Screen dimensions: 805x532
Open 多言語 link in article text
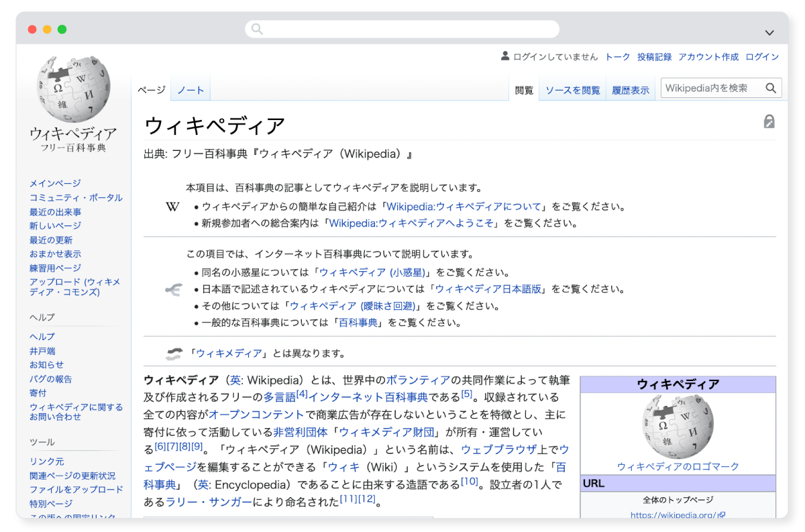pyautogui.click(x=280, y=397)
